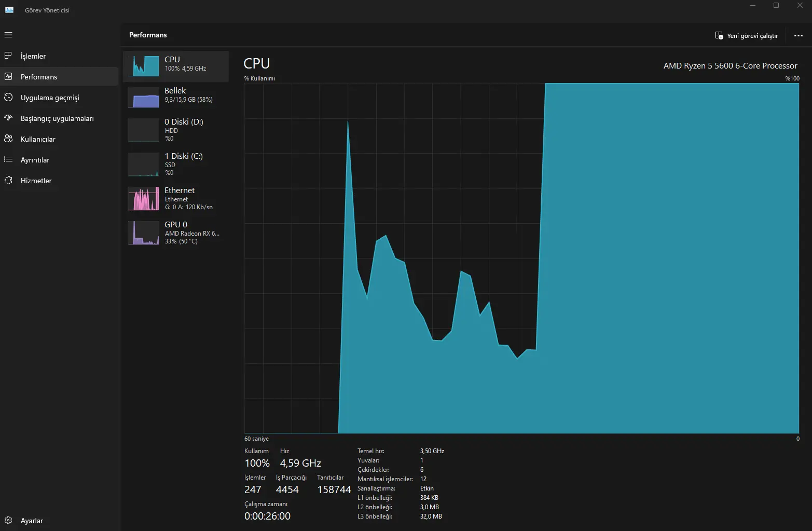Screen dimensions: 812x531
Task: Click the L1 önbelleği 384 KB value
Action: 429,498
